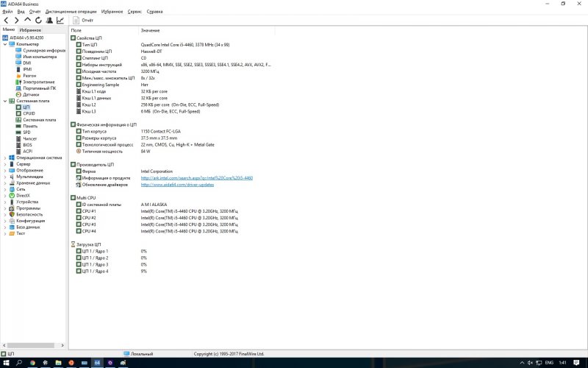
Task: Open the Разгон overclock tree item
Action: pyautogui.click(x=29, y=75)
